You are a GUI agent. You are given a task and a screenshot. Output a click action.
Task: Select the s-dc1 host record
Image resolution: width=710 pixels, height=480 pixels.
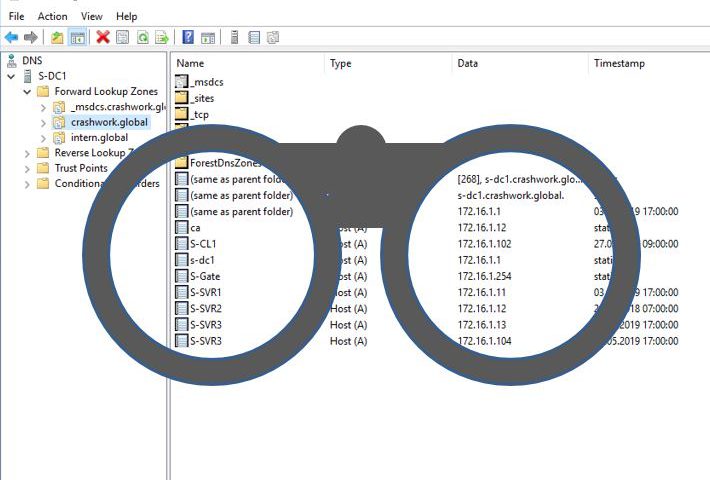click(x=202, y=260)
